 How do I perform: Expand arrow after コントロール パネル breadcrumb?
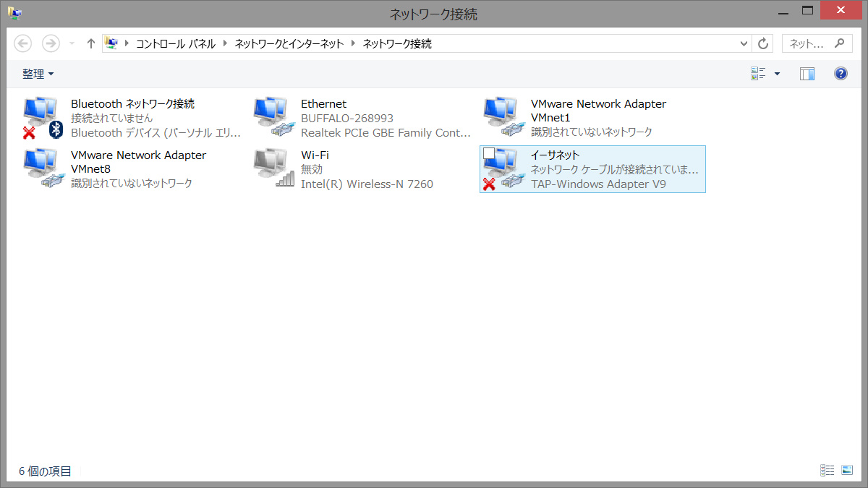(226, 43)
